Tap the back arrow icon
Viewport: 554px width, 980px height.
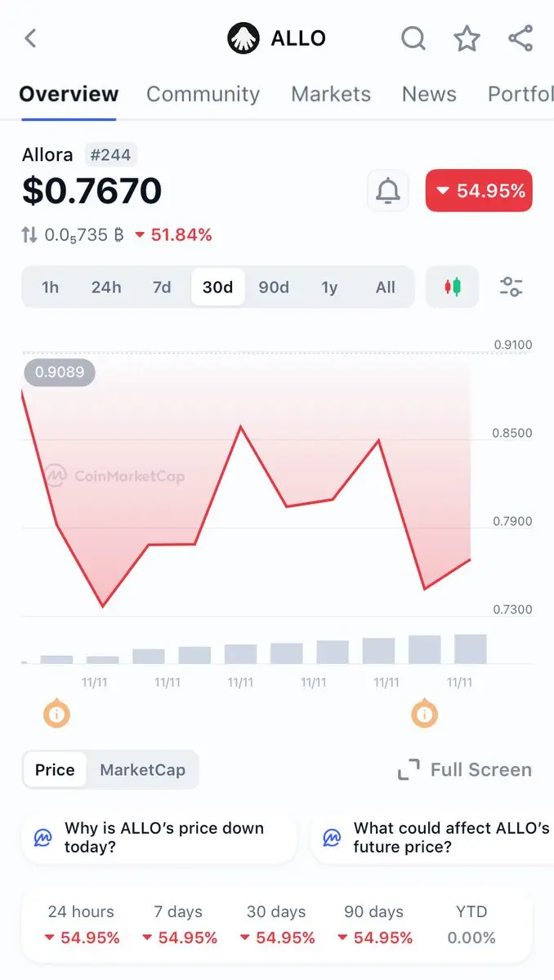click(x=30, y=38)
